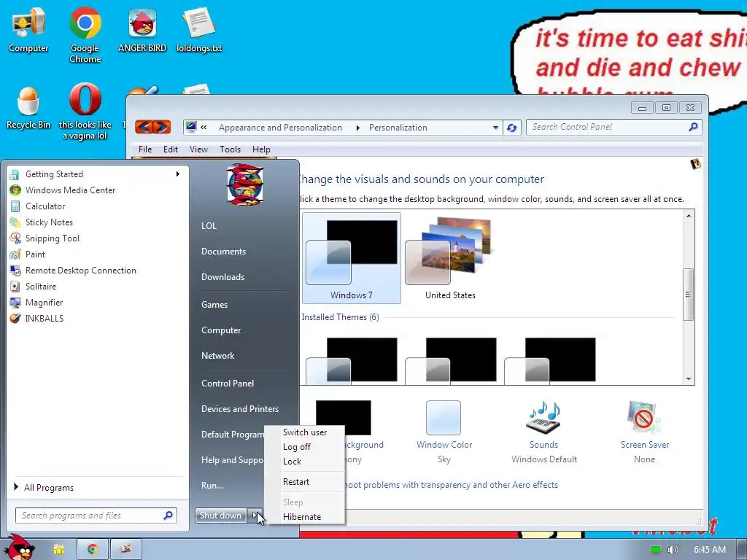Click the Search Control Panel field
747x560 pixels.
point(614,127)
